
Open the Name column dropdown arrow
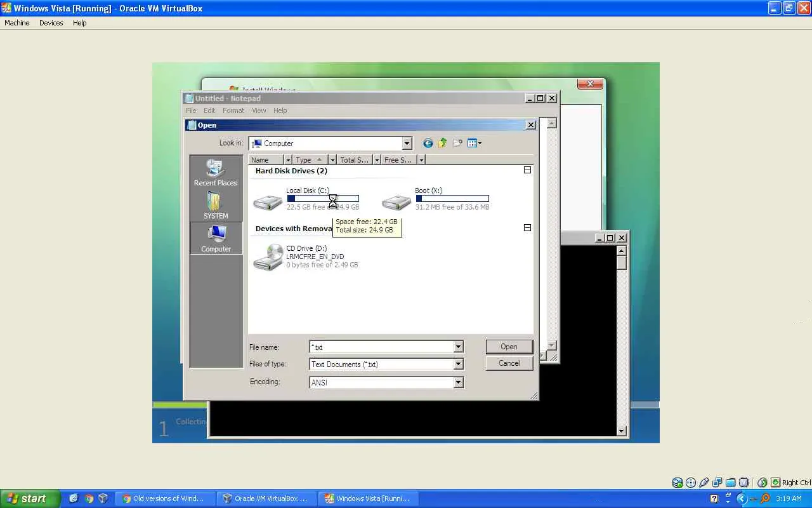point(288,160)
